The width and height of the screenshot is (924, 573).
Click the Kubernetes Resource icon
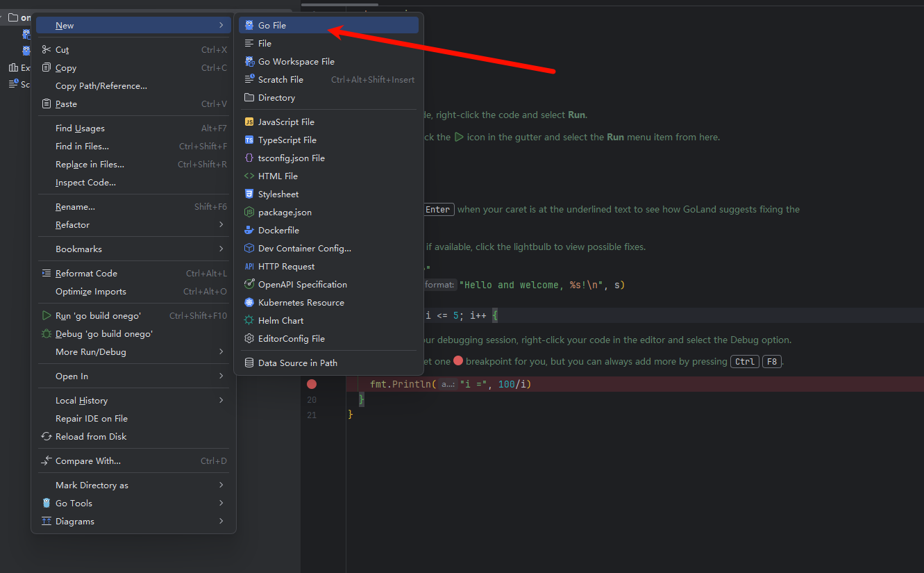tap(249, 302)
